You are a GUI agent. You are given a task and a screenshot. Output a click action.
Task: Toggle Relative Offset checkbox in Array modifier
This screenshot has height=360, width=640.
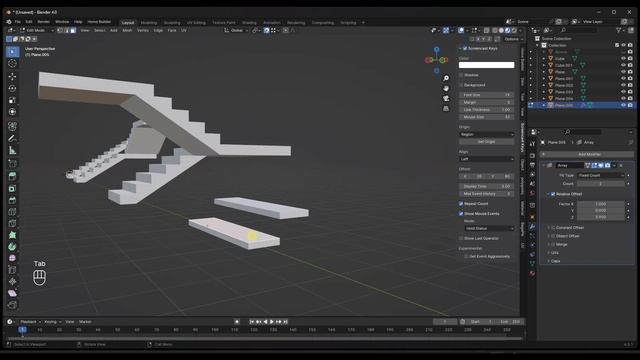(x=553, y=194)
